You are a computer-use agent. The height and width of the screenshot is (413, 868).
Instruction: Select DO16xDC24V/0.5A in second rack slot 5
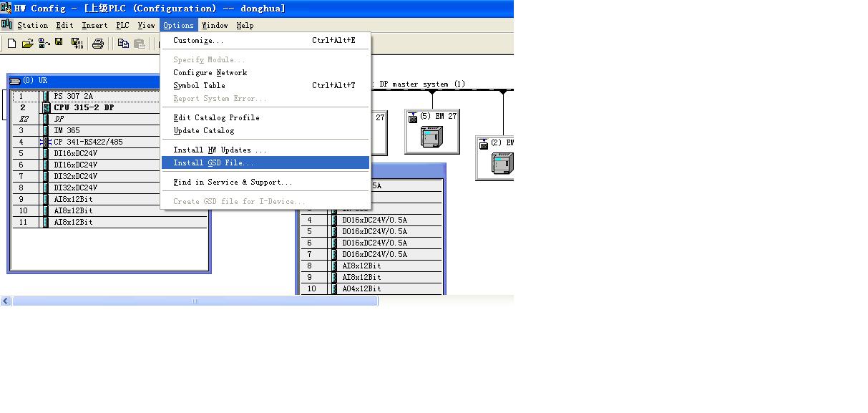[x=372, y=231]
